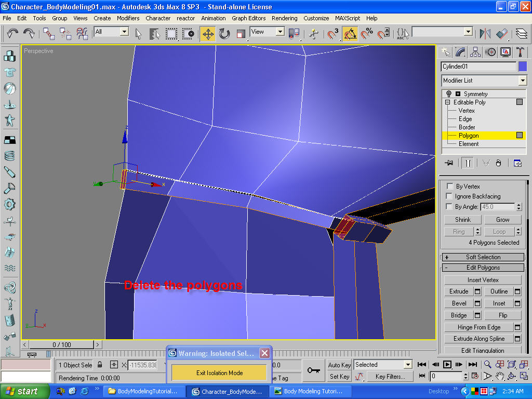Open the key mode Selected dropdown
532x399 pixels.
(x=383, y=365)
